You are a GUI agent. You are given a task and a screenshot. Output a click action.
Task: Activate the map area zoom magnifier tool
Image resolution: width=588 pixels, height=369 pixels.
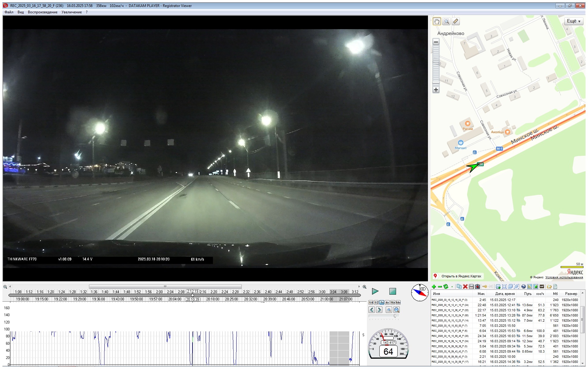446,21
